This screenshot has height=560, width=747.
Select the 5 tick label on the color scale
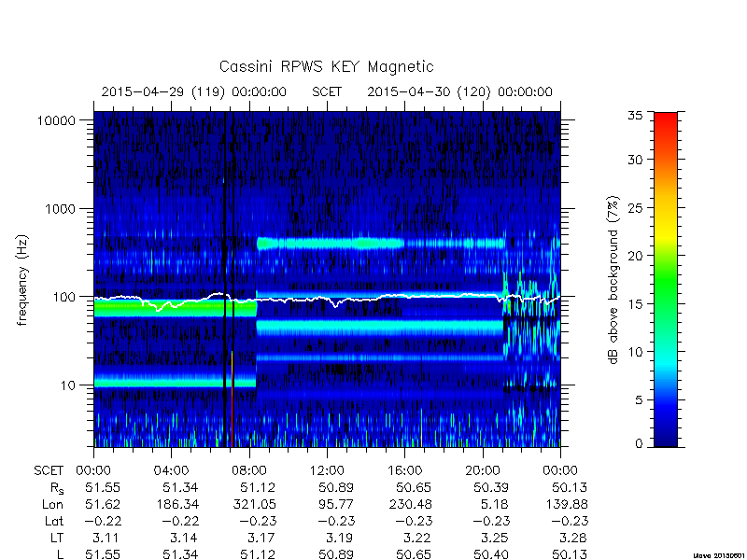639,400
